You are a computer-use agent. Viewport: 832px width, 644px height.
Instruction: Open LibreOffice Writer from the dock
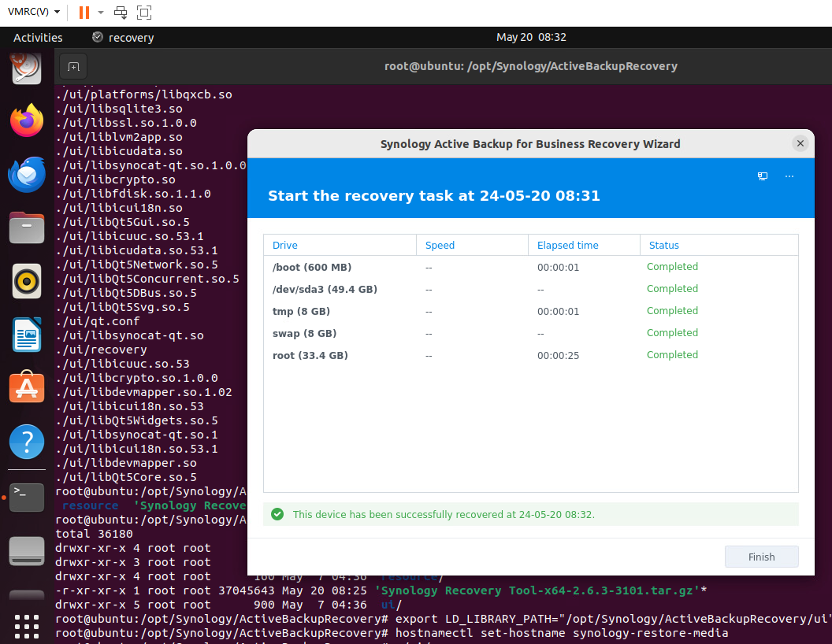click(27, 335)
